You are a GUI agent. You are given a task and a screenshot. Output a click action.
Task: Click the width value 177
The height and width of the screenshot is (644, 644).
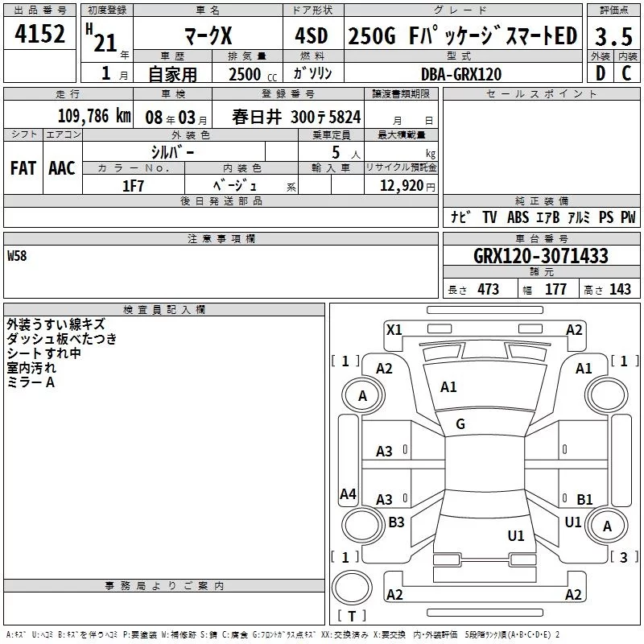555,289
